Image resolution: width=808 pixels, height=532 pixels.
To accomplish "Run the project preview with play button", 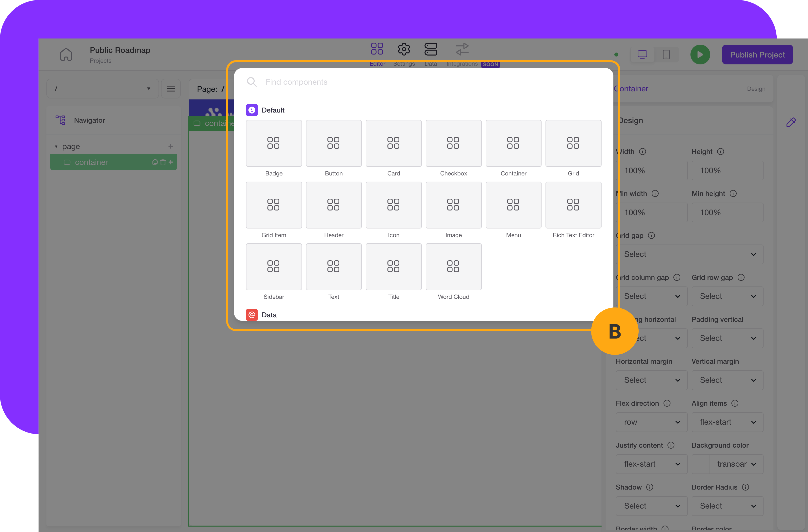I will coord(700,55).
